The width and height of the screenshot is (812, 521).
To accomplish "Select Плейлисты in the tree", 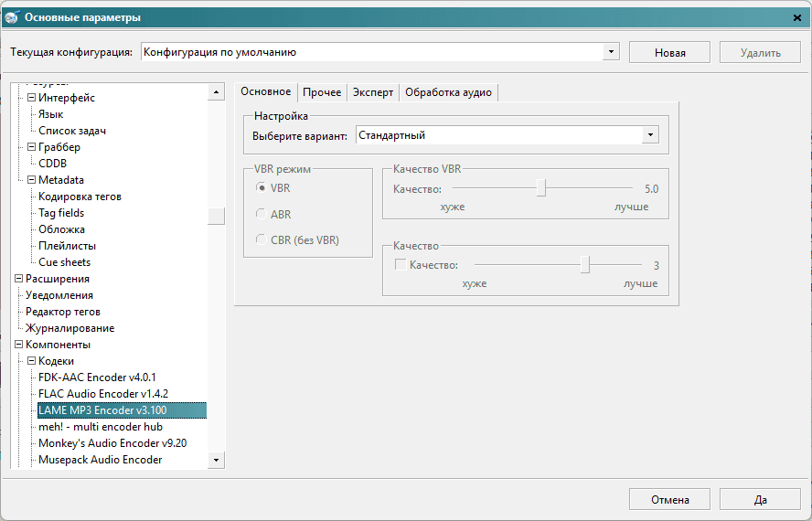I will [68, 246].
